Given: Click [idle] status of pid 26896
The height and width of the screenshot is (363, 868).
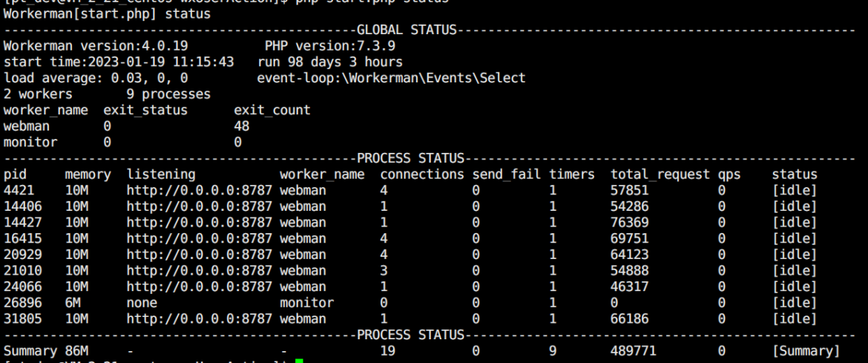Looking at the screenshot, I should click(x=795, y=303).
